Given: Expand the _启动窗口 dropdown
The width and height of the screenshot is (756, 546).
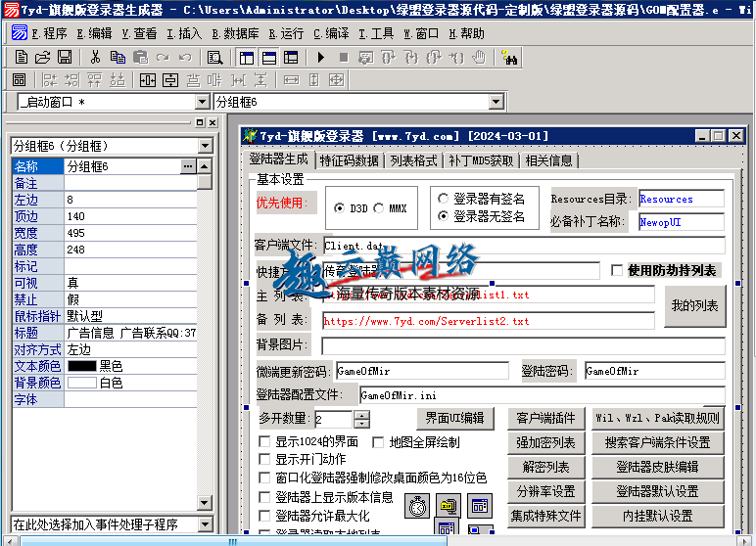Looking at the screenshot, I should (x=203, y=102).
